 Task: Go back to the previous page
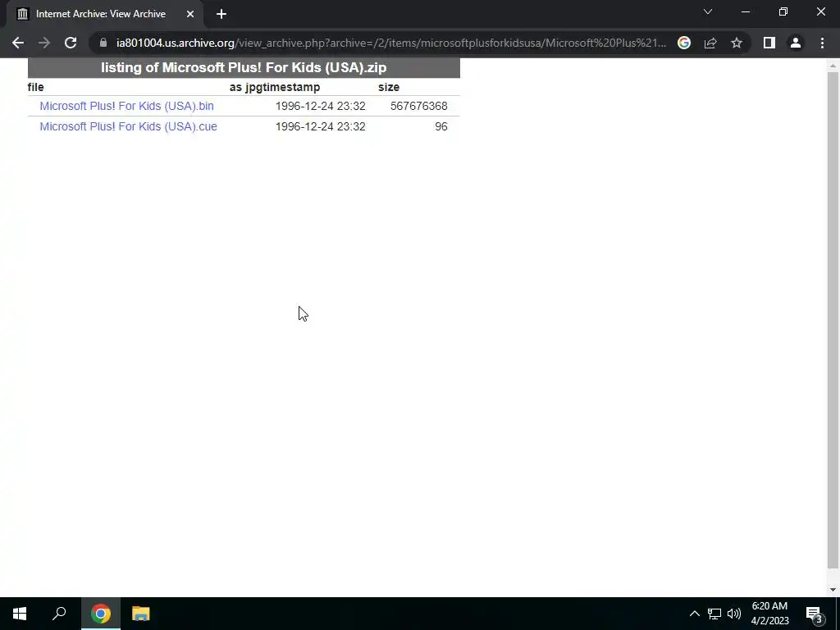18,43
